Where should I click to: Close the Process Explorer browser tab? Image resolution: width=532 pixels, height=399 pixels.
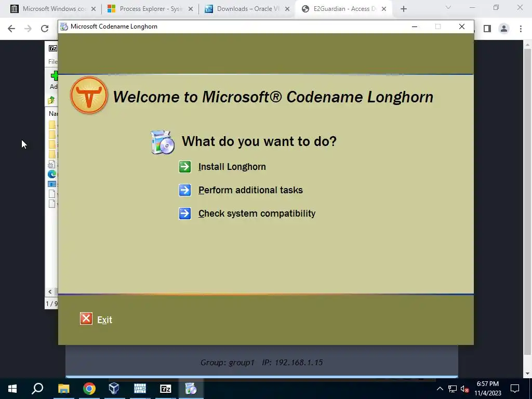coord(191,9)
